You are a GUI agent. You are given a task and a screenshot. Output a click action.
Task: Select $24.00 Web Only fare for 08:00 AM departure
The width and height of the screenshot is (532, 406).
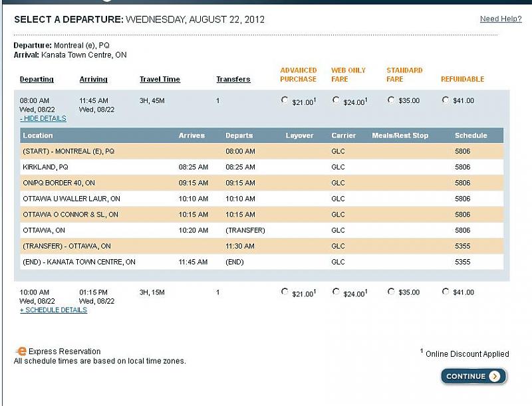[336, 100]
